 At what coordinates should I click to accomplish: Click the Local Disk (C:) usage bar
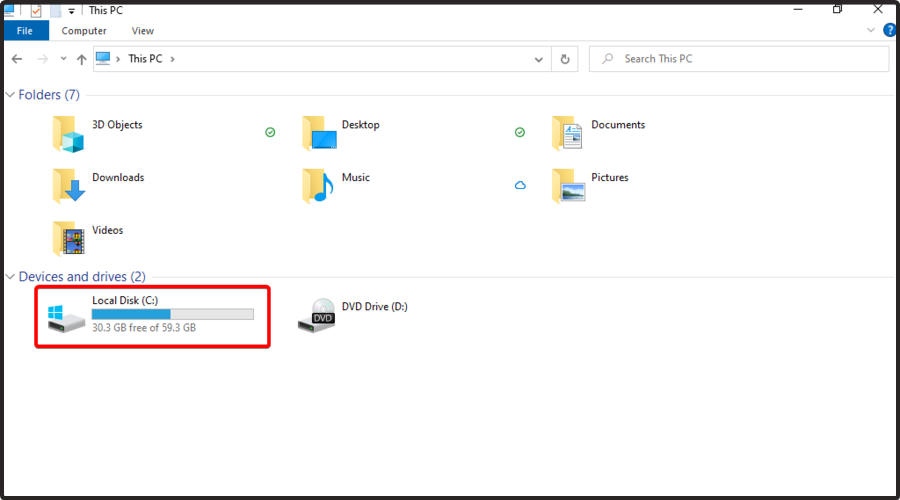[x=173, y=314]
